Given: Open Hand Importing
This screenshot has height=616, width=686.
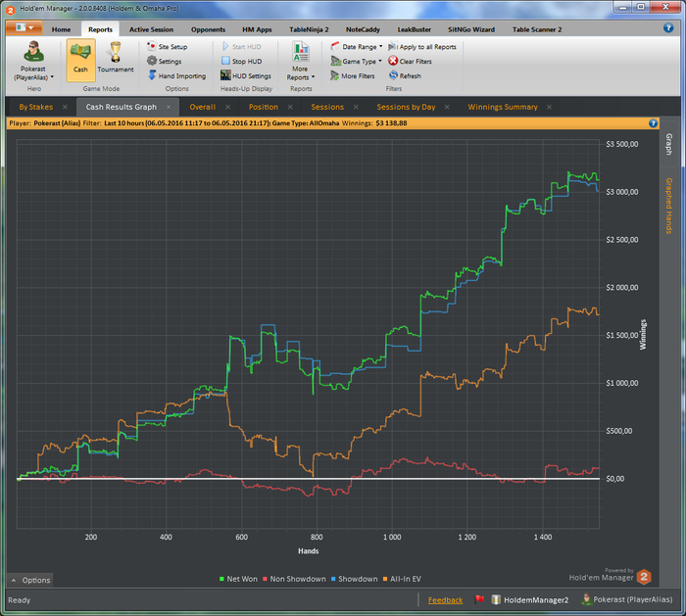Looking at the screenshot, I should [176, 75].
